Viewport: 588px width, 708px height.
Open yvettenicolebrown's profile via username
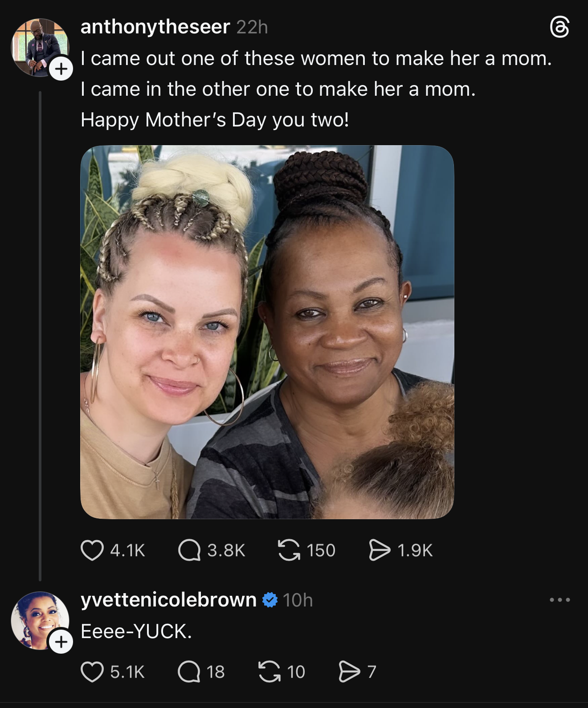168,600
